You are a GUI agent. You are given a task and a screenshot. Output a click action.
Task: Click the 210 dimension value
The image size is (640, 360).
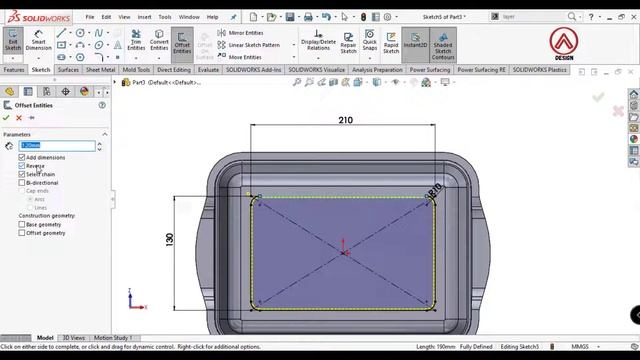[x=345, y=120]
